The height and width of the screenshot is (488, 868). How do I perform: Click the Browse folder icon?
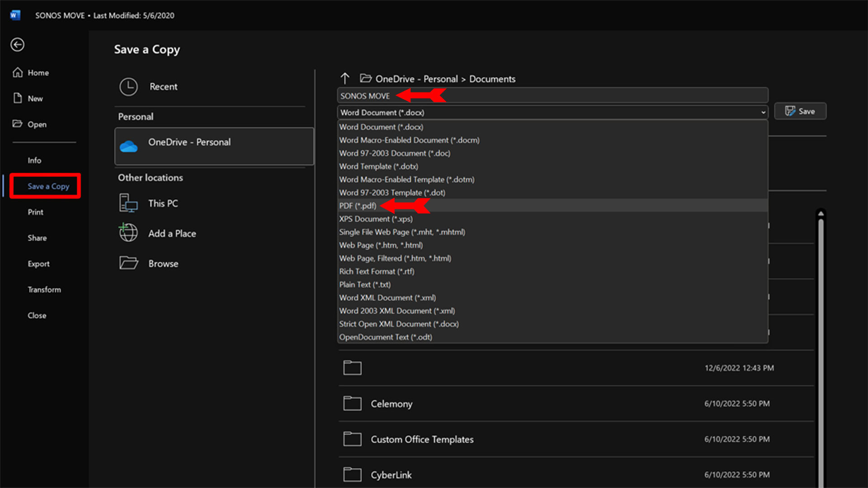pyautogui.click(x=128, y=263)
